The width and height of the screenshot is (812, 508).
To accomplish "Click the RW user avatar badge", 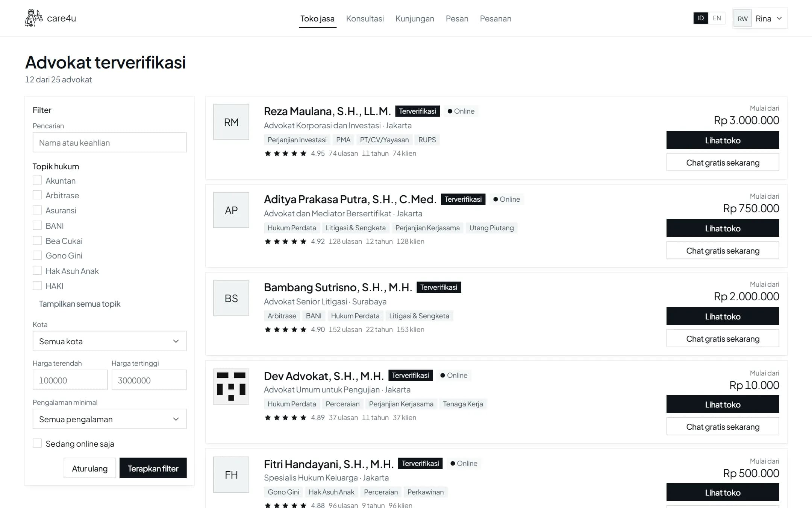I will 742,18.
